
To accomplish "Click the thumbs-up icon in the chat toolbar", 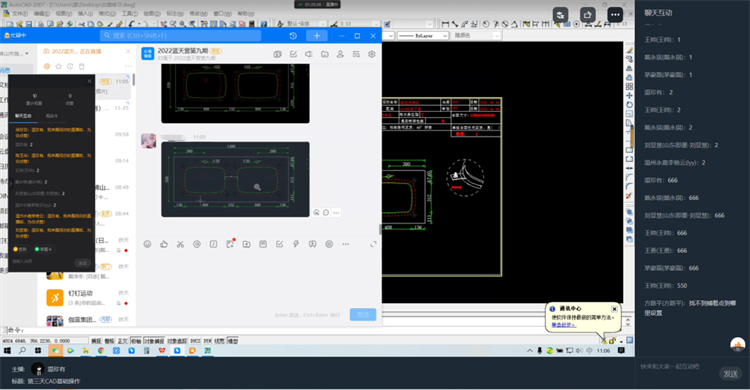I will point(164,244).
